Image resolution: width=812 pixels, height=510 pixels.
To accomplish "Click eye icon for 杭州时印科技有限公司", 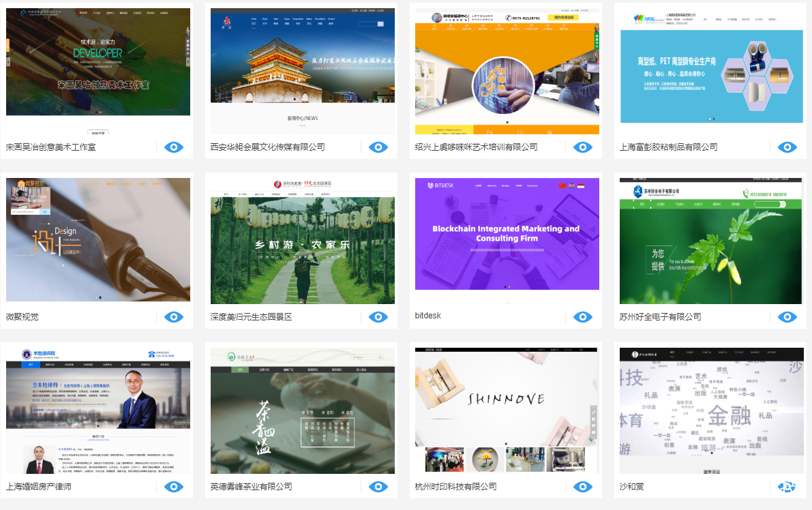I will click(583, 487).
